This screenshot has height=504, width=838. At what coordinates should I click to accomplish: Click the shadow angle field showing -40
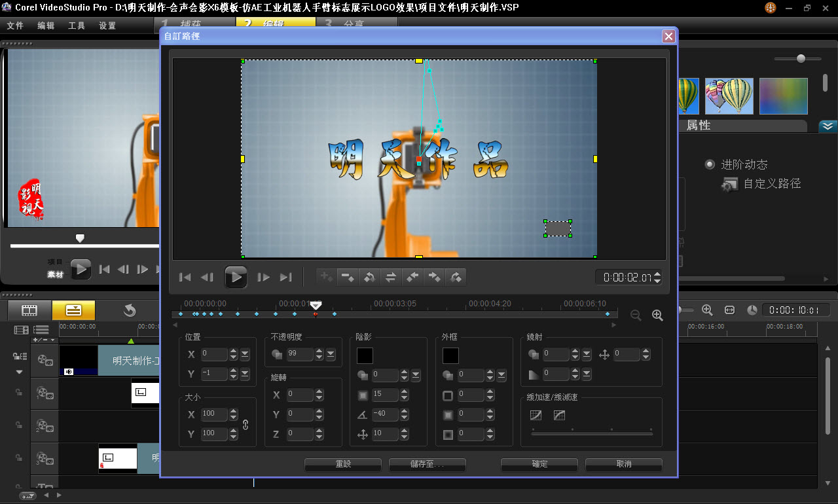(386, 414)
